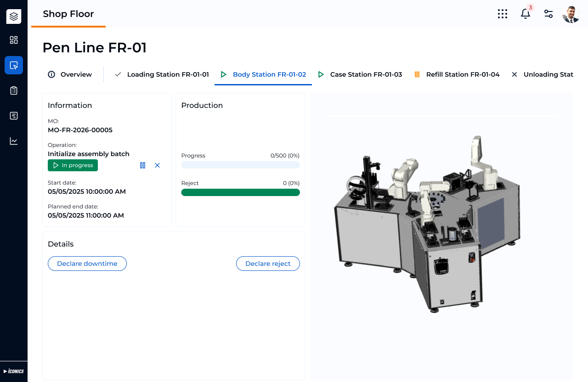588x382 pixels.
Task: Pause the Initialize assembly batch operation
Action: coord(142,165)
